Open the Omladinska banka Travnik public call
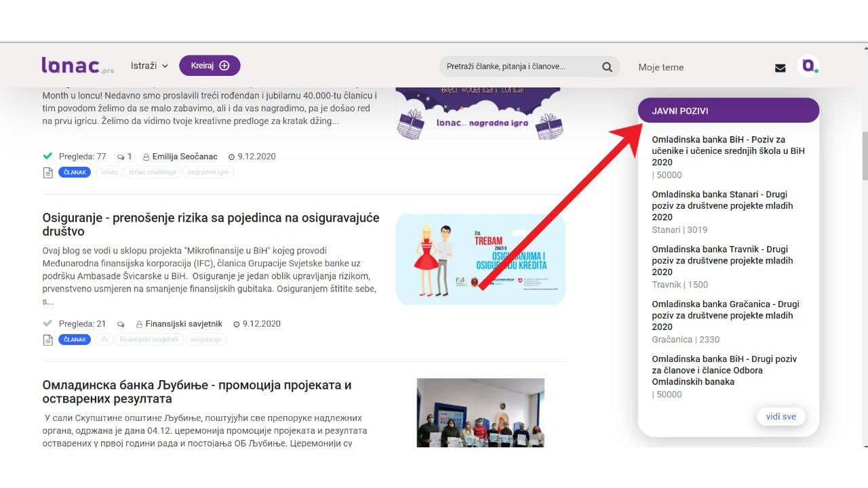Screen dimensions: 868x488 point(722,260)
